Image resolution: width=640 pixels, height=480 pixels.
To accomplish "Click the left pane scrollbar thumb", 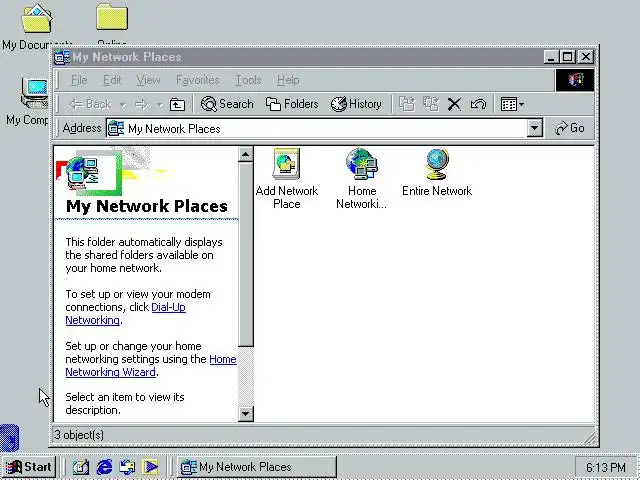I will tap(245, 254).
